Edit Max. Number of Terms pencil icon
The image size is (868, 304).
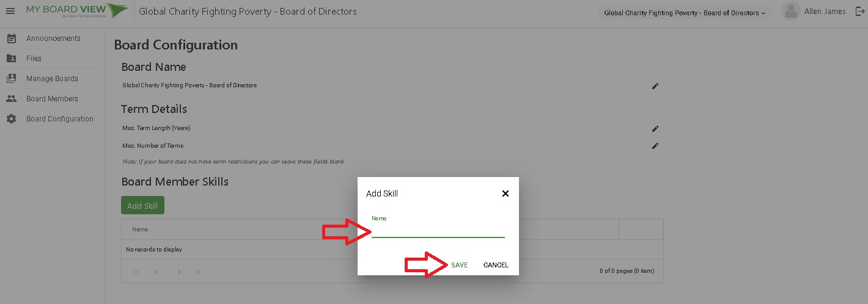(x=655, y=146)
